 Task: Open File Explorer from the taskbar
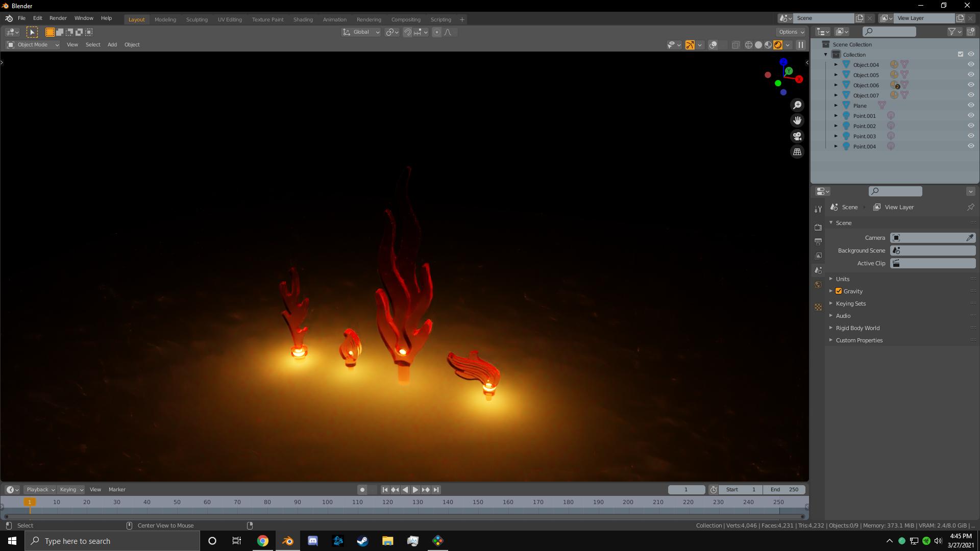pyautogui.click(x=387, y=541)
